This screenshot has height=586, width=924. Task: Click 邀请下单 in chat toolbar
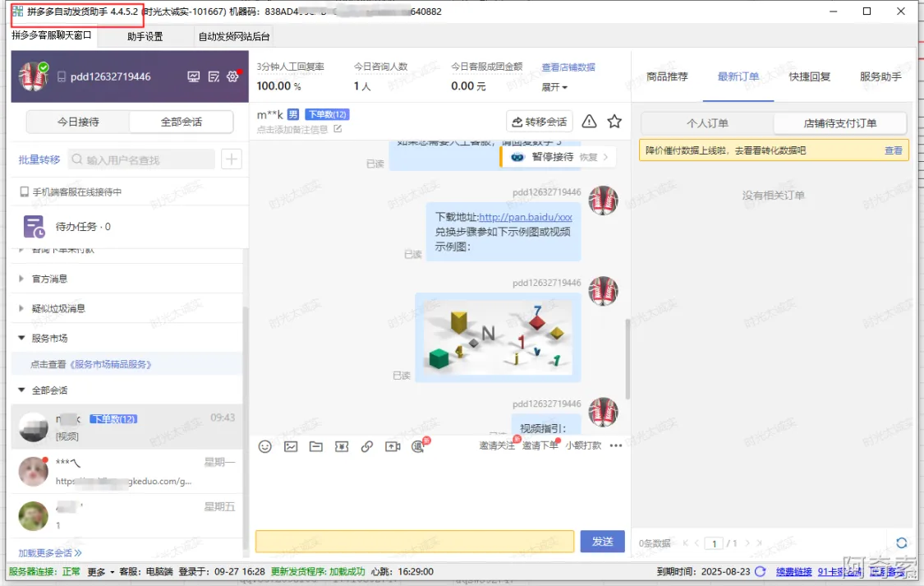(540, 445)
